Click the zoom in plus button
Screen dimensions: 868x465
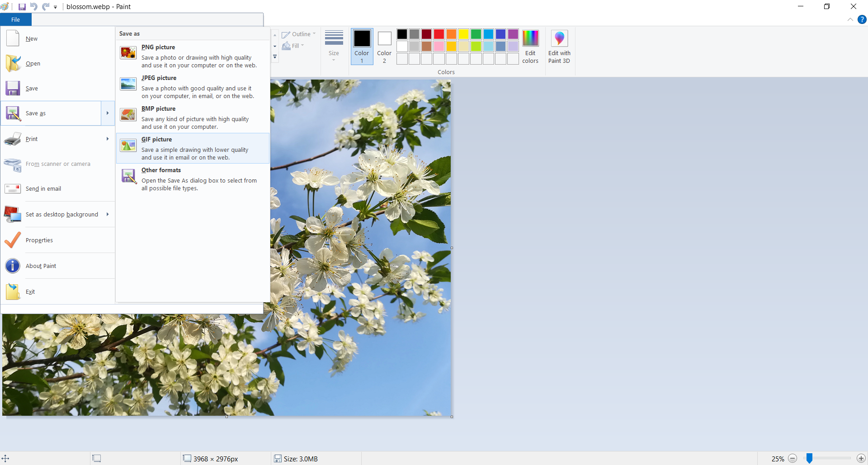coord(861,459)
